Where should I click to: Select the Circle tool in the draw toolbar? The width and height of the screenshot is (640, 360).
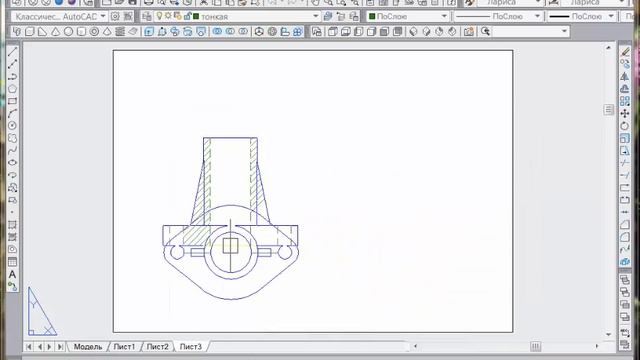coord(12,126)
